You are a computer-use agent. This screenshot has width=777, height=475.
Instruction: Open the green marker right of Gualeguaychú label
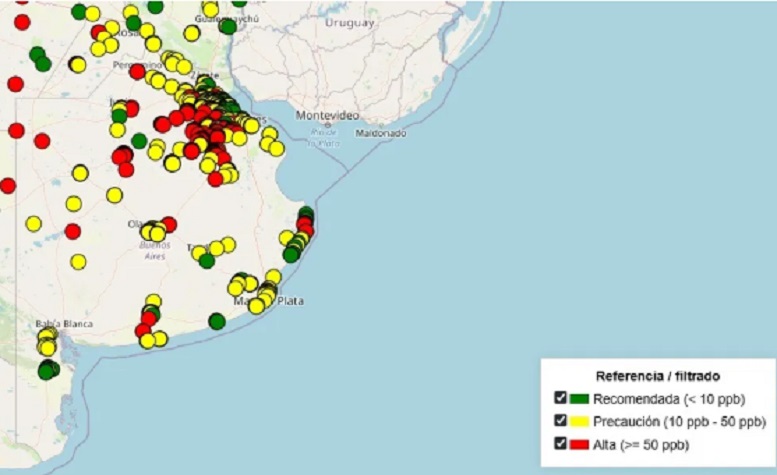point(228,26)
